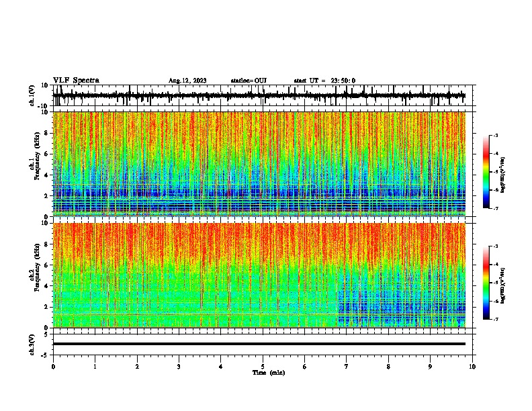Select the "Aug.12, 2023" date text
The height and width of the screenshot is (411, 532).
coord(187,81)
